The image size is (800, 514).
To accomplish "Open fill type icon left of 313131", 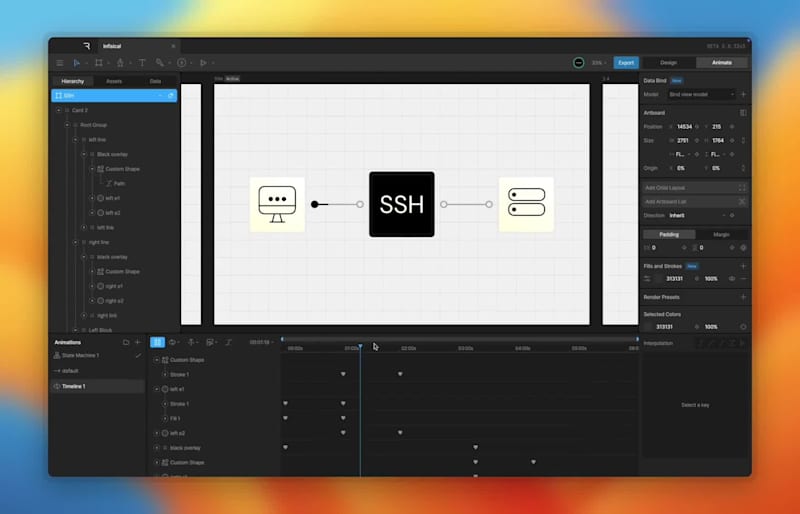I will tap(647, 279).
